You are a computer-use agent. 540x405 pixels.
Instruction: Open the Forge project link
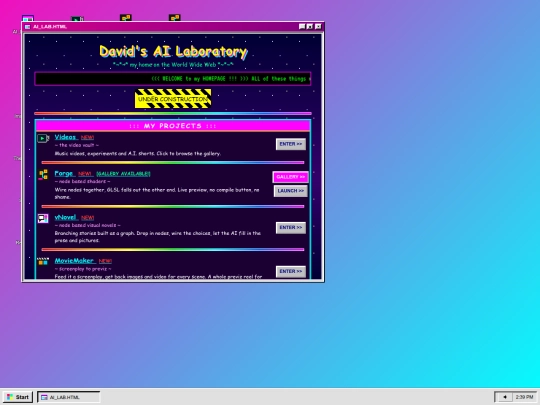pyautogui.click(x=64, y=174)
